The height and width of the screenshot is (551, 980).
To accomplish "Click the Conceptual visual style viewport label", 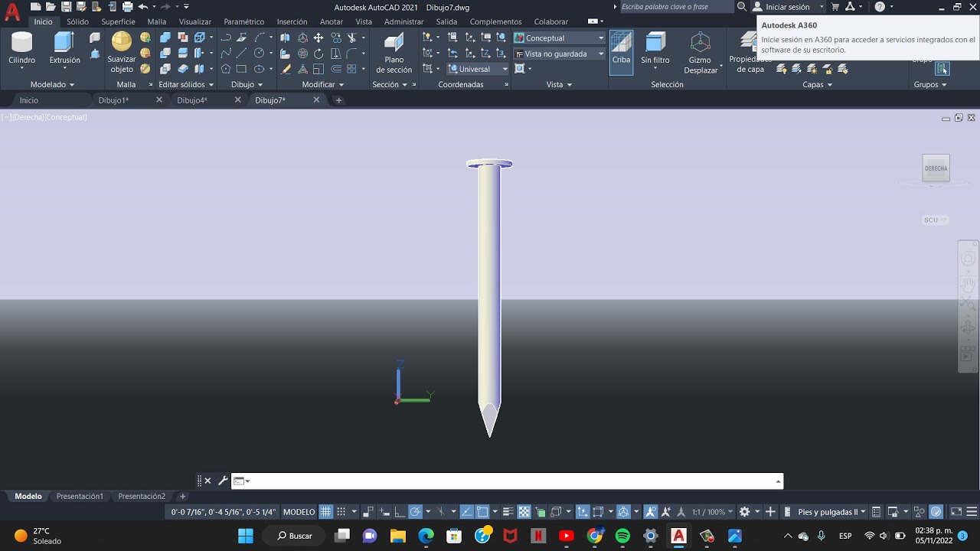I will (x=65, y=117).
